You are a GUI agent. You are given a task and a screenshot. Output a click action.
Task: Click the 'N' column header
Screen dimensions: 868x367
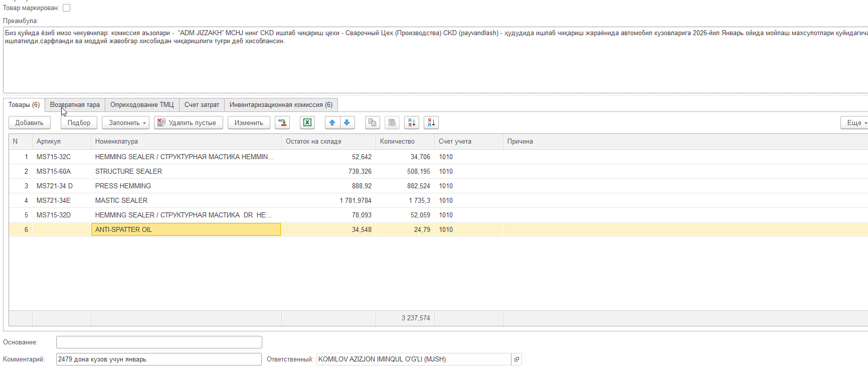pyautogui.click(x=21, y=142)
